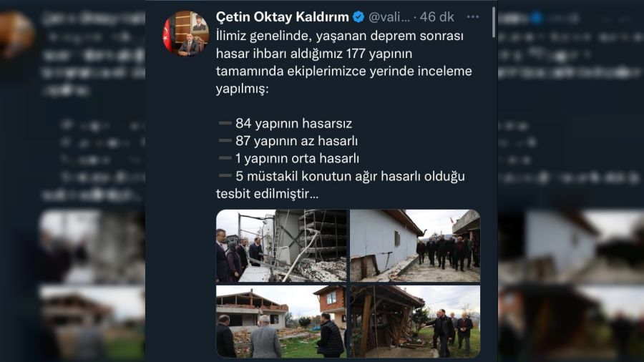Click the opening paragraph of the tweet
The width and height of the screenshot is (644, 362).
(343, 62)
